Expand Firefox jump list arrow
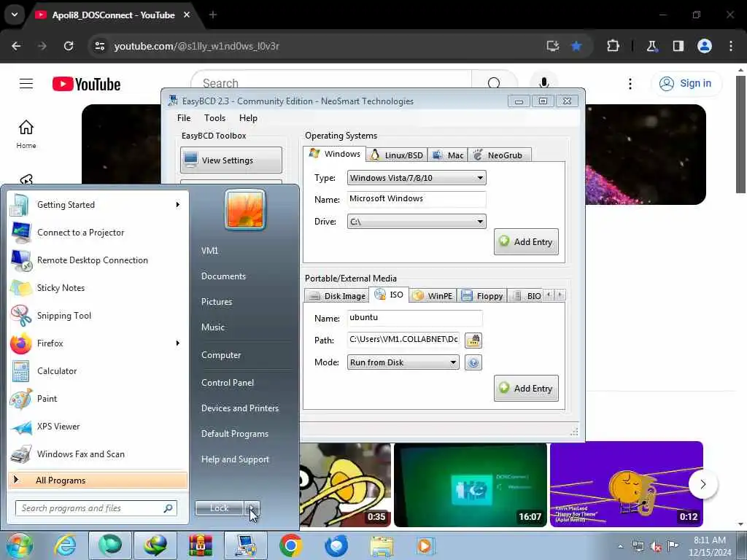This screenshot has width=747, height=560. pos(178,343)
